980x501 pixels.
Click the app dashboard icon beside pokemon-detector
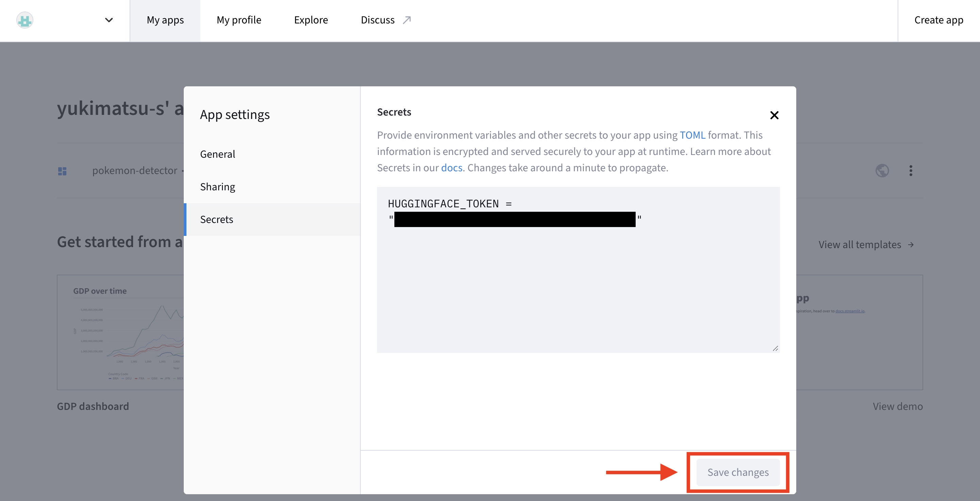tap(63, 171)
